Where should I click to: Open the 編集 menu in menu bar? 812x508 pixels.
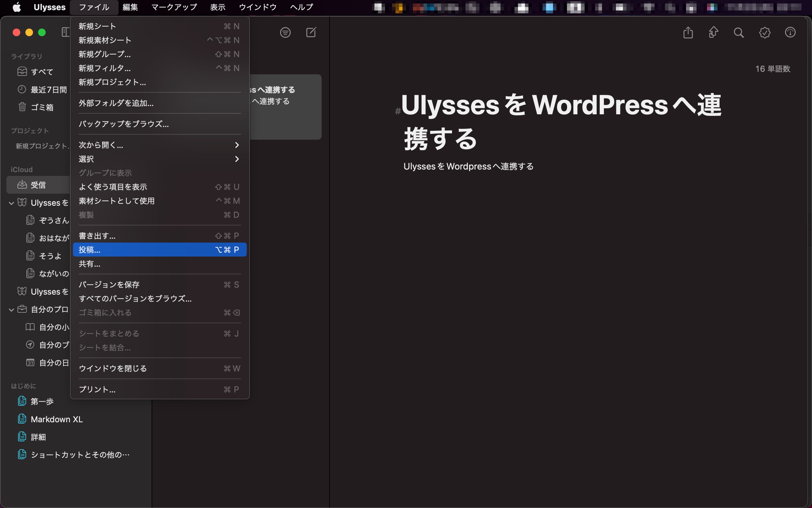click(x=130, y=7)
